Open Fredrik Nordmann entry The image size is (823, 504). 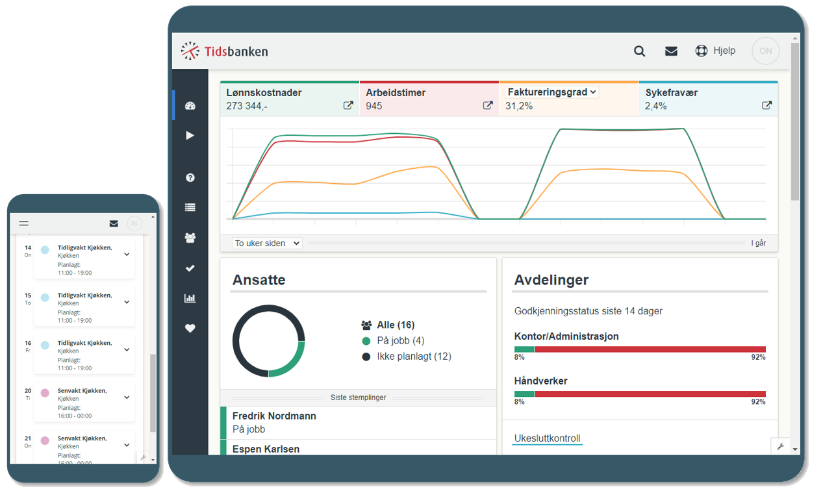click(x=359, y=423)
